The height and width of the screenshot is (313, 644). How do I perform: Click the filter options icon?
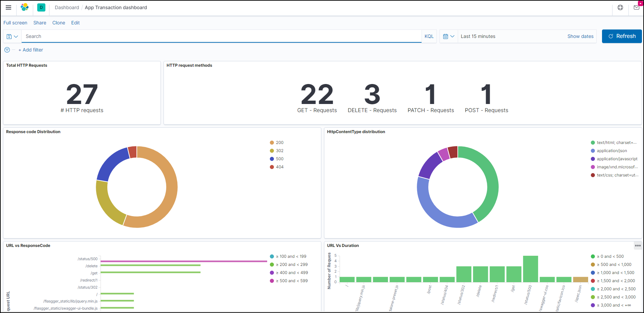click(x=7, y=50)
